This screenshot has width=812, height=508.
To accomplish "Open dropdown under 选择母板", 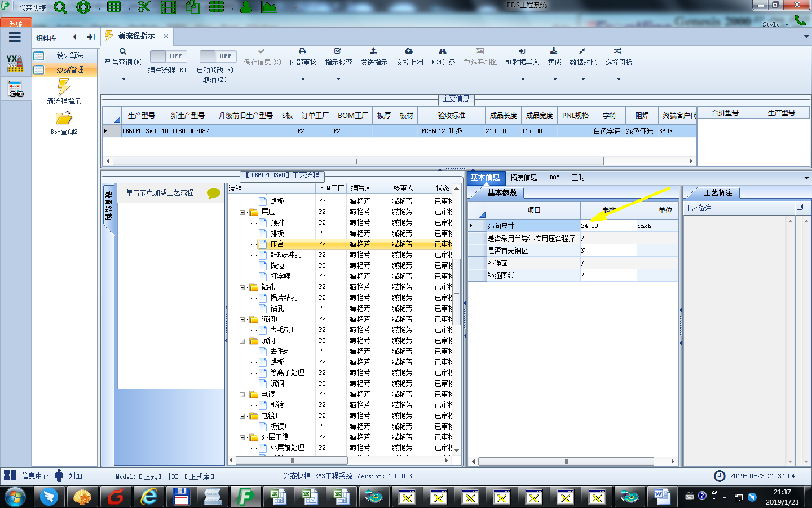I will tap(619, 80).
